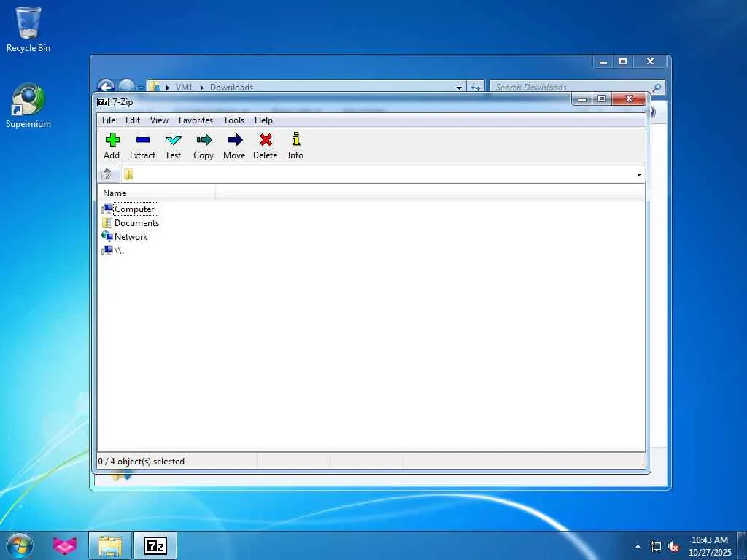Select the Network text label
This screenshot has width=747, height=560.
[131, 237]
